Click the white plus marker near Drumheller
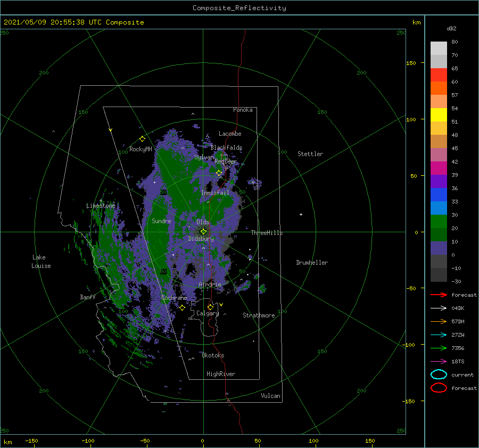This screenshot has height=448, width=479. pos(301,214)
